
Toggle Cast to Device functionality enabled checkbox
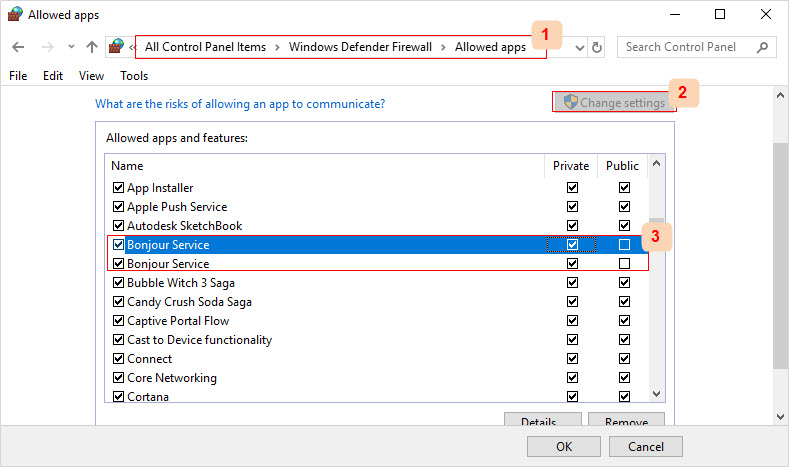[x=118, y=340]
